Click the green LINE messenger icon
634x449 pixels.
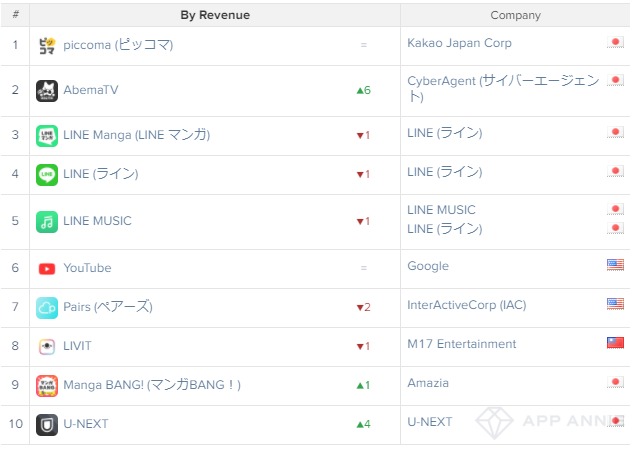coord(46,174)
